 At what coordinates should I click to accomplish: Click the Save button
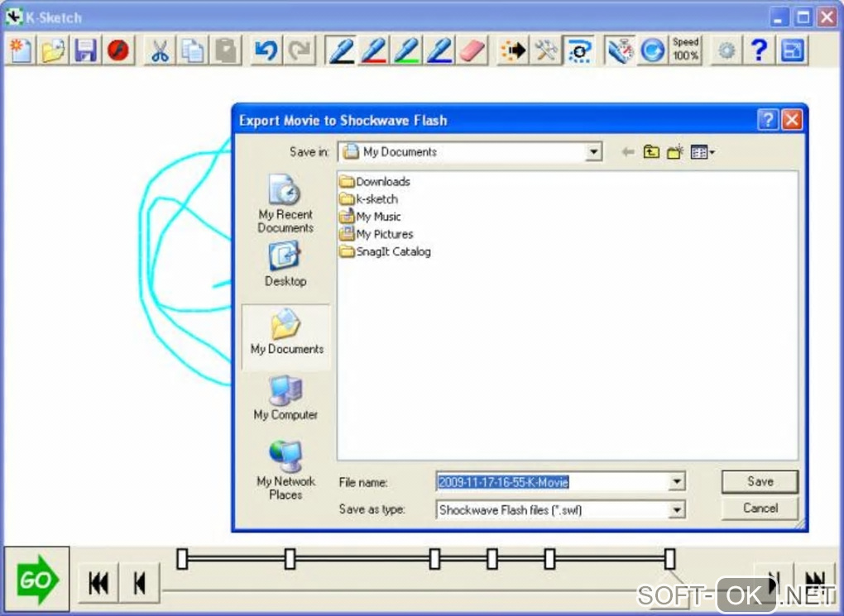coord(760,481)
